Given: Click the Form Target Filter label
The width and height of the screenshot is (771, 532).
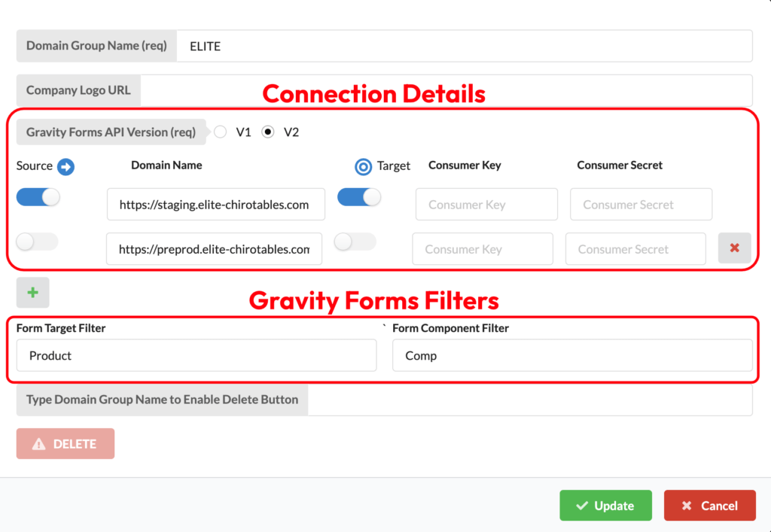Looking at the screenshot, I should [x=61, y=327].
